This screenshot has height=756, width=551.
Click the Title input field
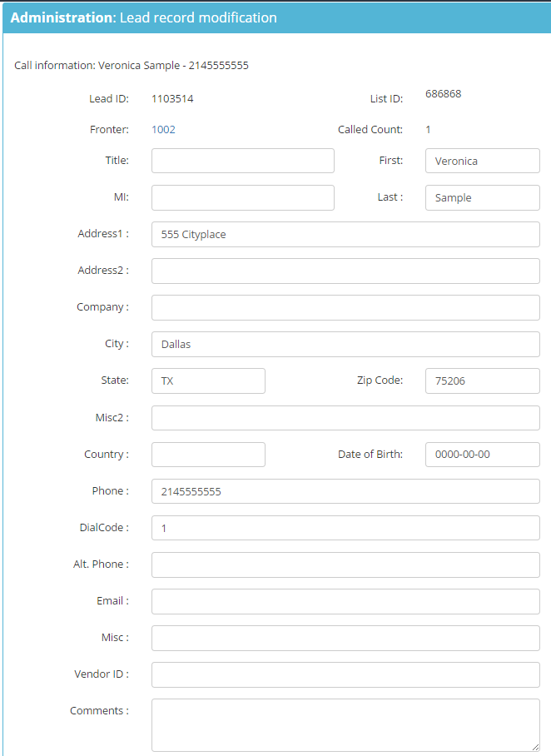point(243,161)
